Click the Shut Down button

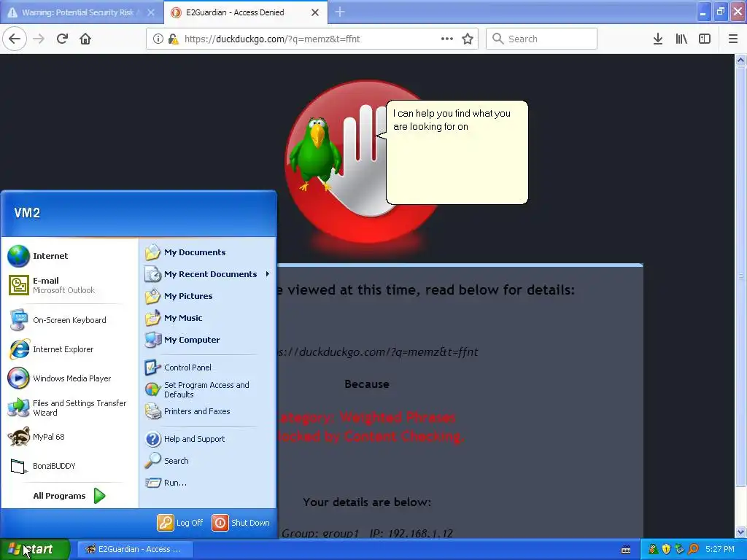tap(241, 523)
